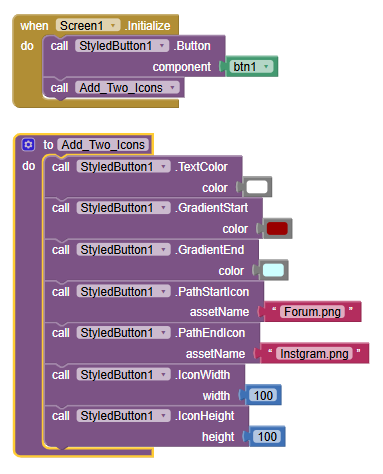This screenshot has height=474, width=383.
Task: Edit the Instgram.png text field
Action: 314,354
